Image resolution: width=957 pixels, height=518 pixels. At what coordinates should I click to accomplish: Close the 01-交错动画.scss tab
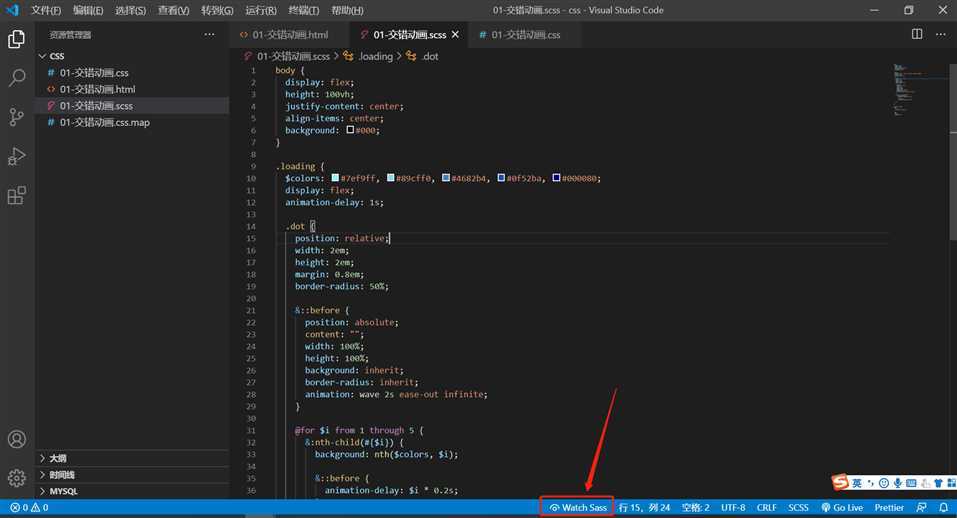(x=455, y=35)
